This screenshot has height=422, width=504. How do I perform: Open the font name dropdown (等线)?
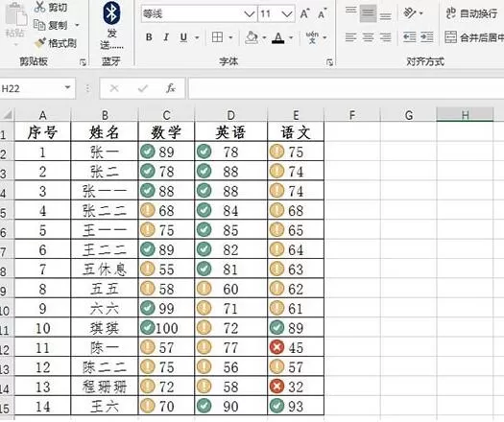click(x=249, y=13)
